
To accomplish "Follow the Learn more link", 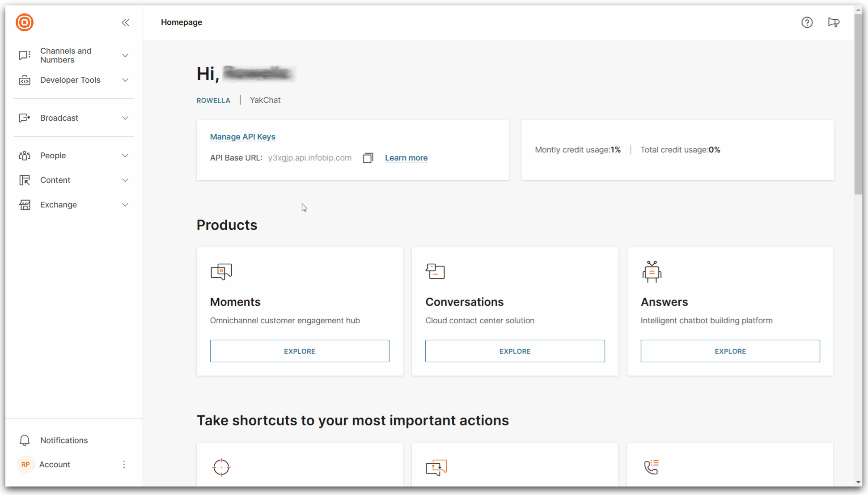I will 406,158.
